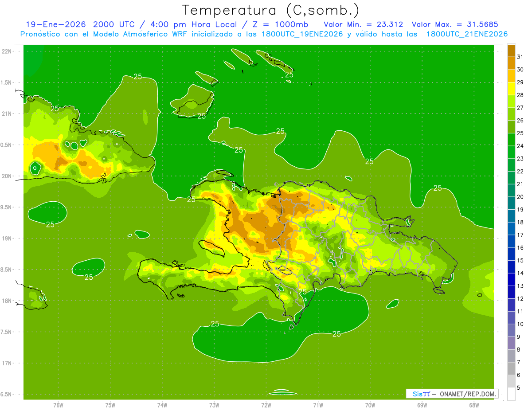Click the "70W" longitude axis label

(370, 406)
